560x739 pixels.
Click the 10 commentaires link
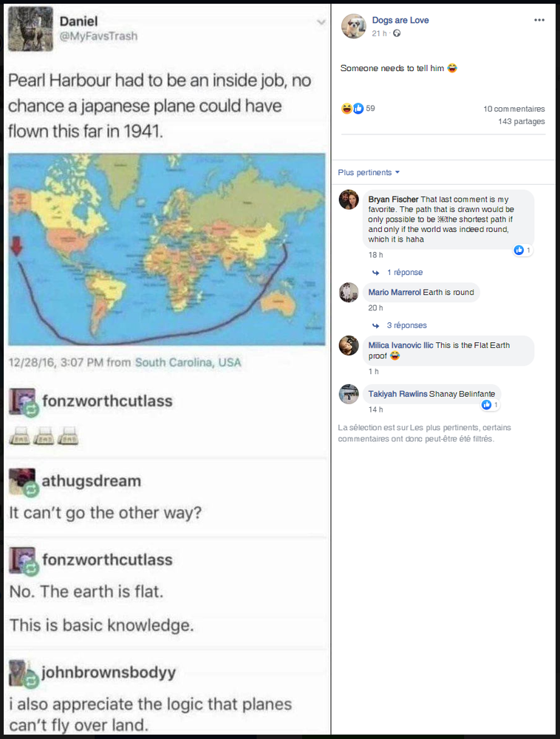(x=514, y=109)
